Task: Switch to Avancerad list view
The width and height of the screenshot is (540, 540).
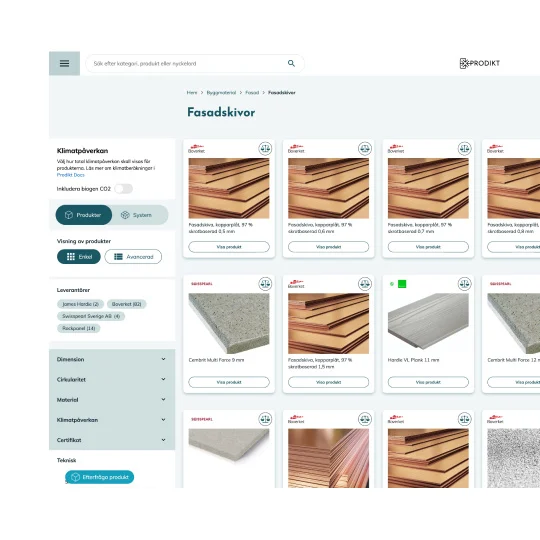Action: coord(133,257)
